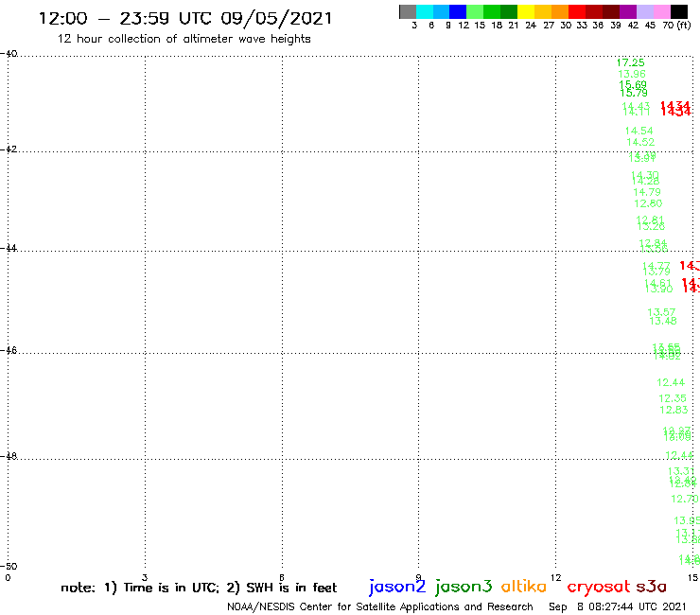Screen dimensions: 700x615
Task: Click the 's3a' satellite label
Action: [x=651, y=587]
